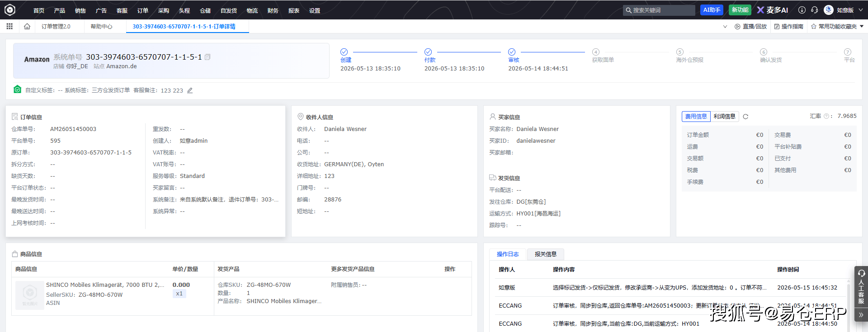Select the 操作日志 tab
Screen dimensions: 868x332
(508, 254)
